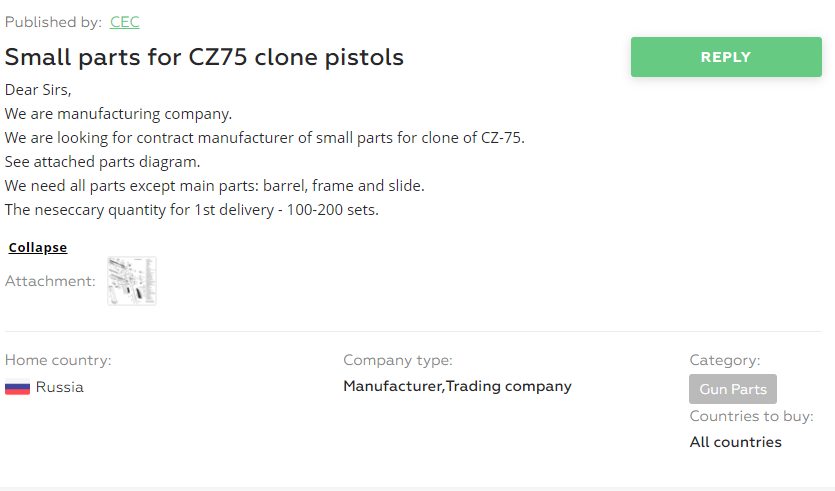Screen dimensions: 835x491
Task: Open the CEC publisher profile link
Action: click(x=125, y=22)
